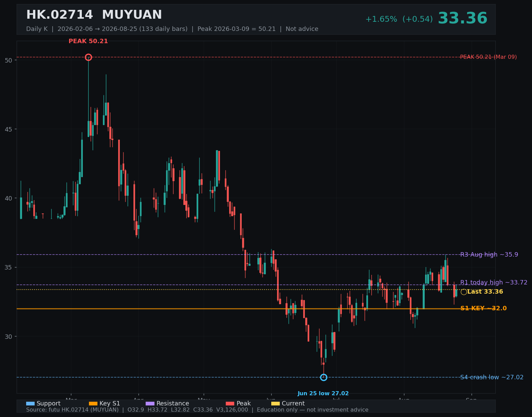
Task: Click the large 33.36 price in the header
Action: pyautogui.click(x=462, y=18)
